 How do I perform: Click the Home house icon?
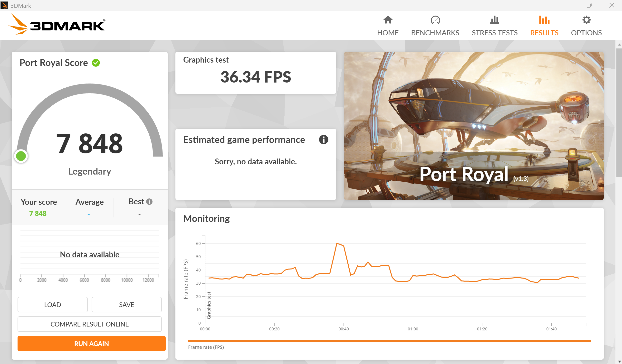(388, 20)
